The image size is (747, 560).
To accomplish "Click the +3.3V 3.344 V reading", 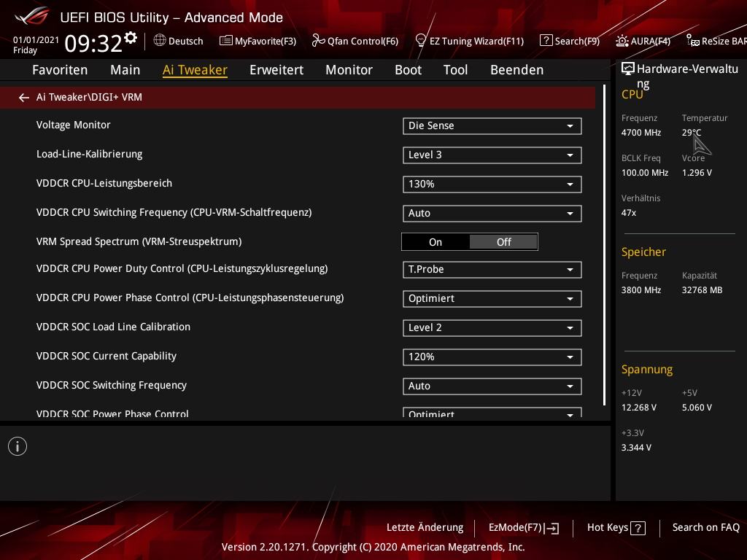I will [x=636, y=448].
